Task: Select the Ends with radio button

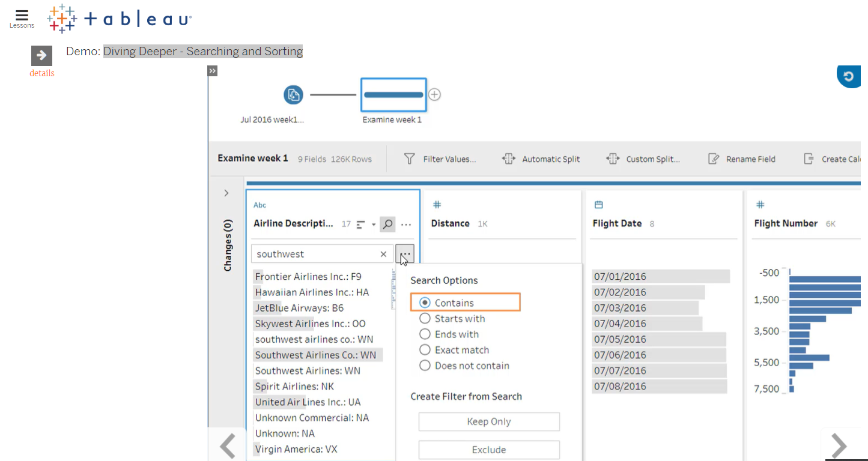Action: coord(425,334)
